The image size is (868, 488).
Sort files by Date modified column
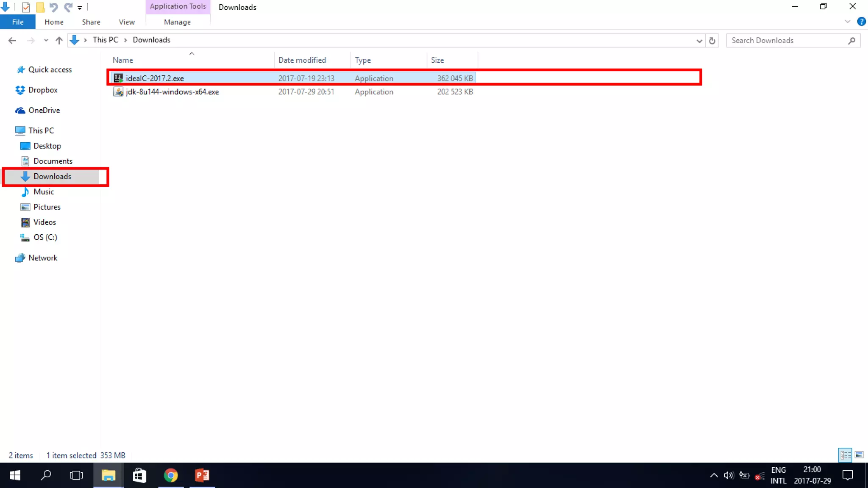click(302, 60)
